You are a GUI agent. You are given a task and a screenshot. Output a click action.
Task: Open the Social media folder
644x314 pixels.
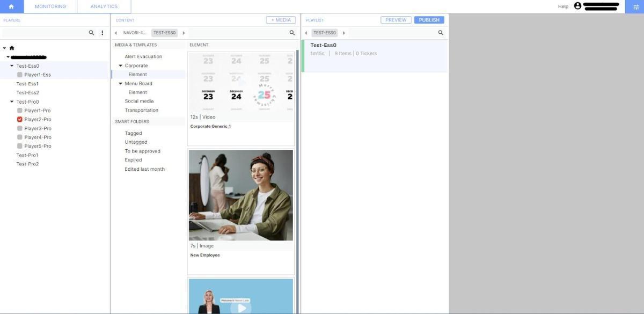click(x=139, y=101)
